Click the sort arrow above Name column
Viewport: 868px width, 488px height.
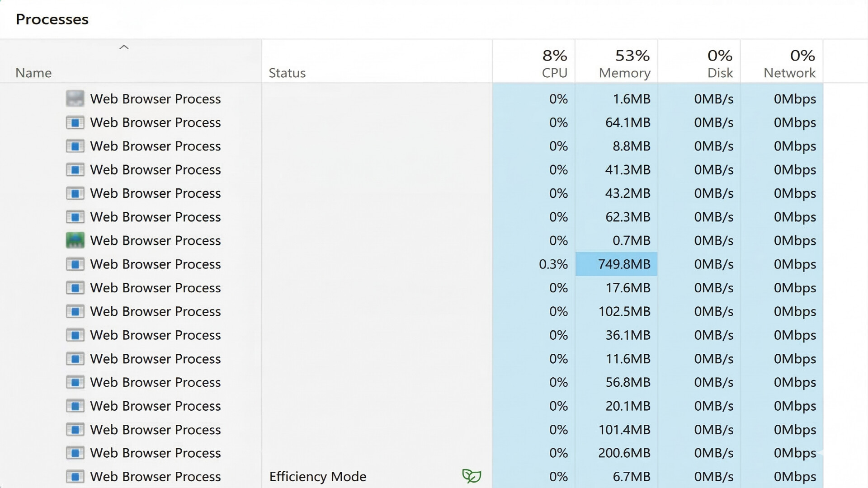click(x=124, y=47)
